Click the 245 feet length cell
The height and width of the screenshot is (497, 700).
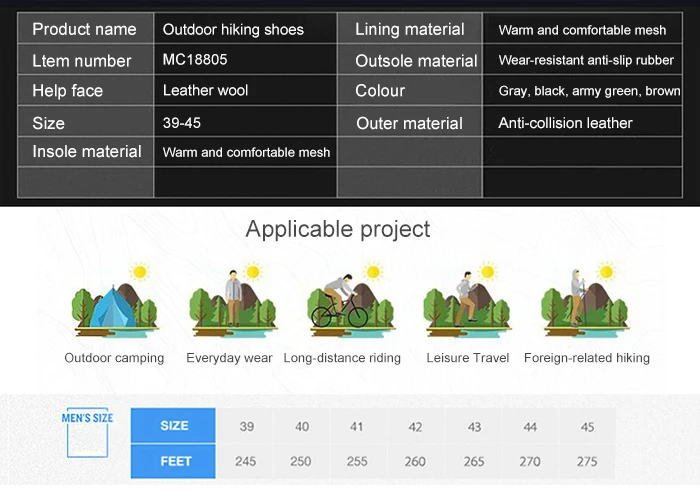[246, 461]
